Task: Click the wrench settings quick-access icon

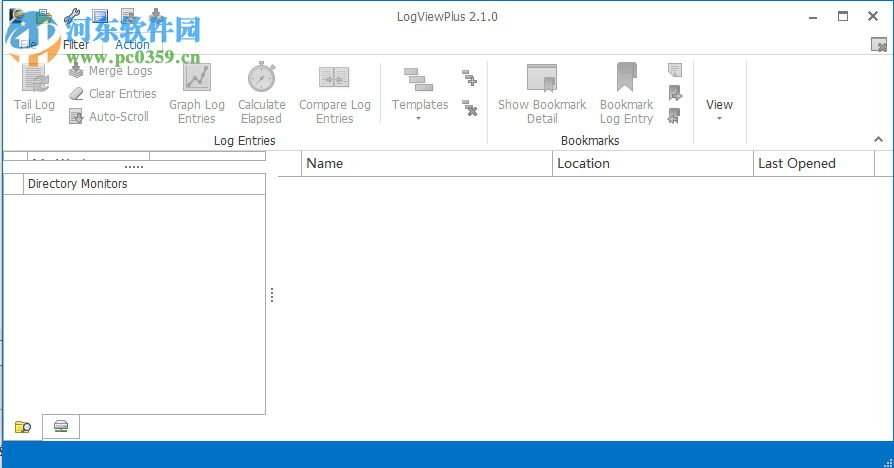Action: pos(72,15)
